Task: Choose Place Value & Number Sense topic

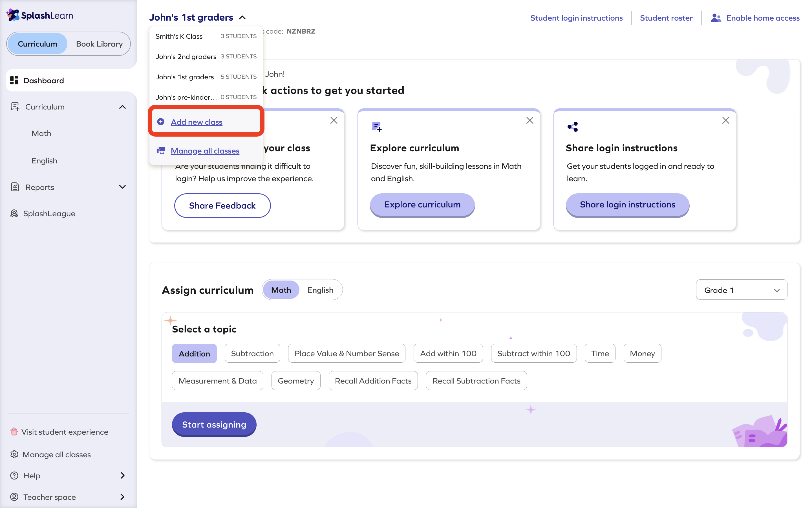Action: tap(347, 353)
